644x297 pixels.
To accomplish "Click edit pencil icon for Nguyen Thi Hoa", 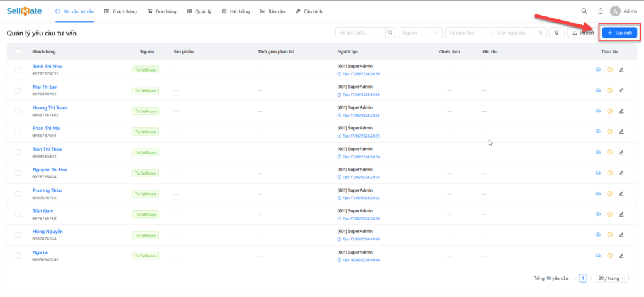I will point(621,173).
